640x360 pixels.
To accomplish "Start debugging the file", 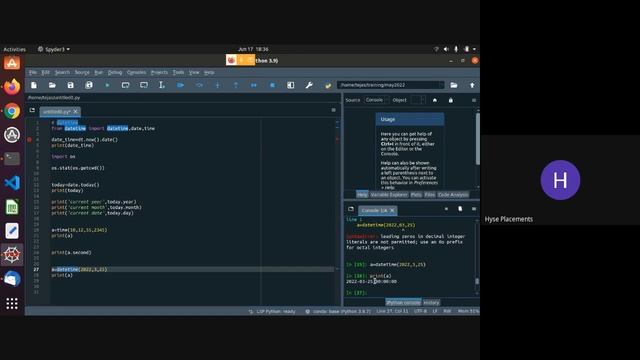I will (x=180, y=85).
